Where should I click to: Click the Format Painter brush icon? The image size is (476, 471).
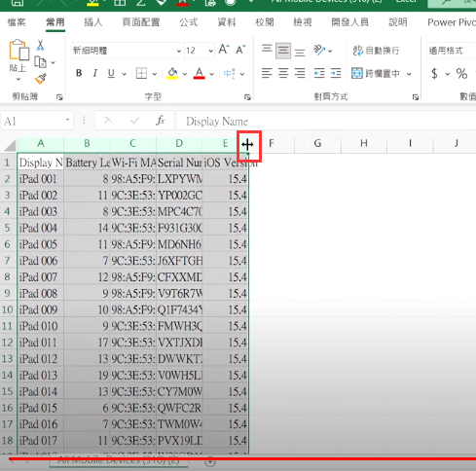(41, 79)
